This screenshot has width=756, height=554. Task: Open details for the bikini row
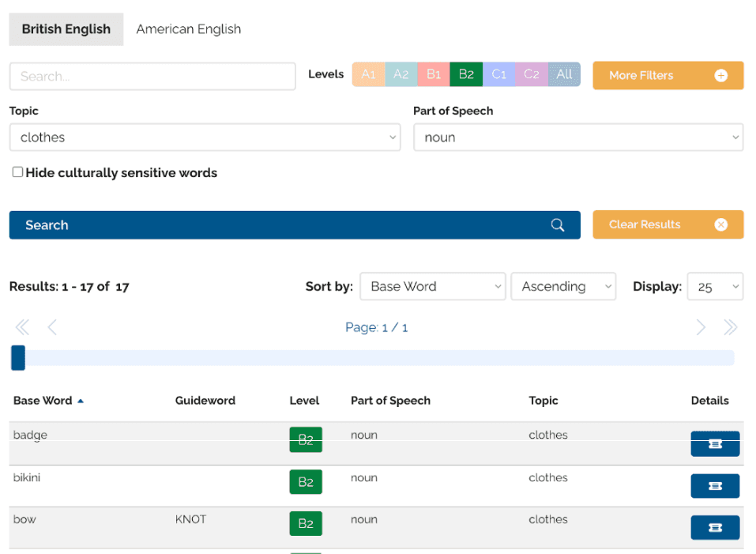click(x=715, y=486)
